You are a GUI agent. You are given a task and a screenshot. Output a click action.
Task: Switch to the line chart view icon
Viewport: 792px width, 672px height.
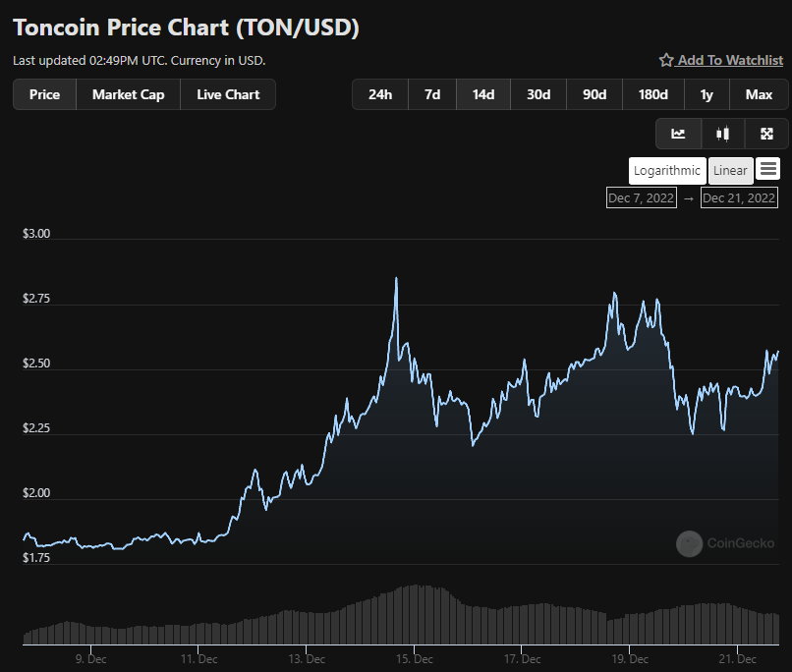click(678, 134)
